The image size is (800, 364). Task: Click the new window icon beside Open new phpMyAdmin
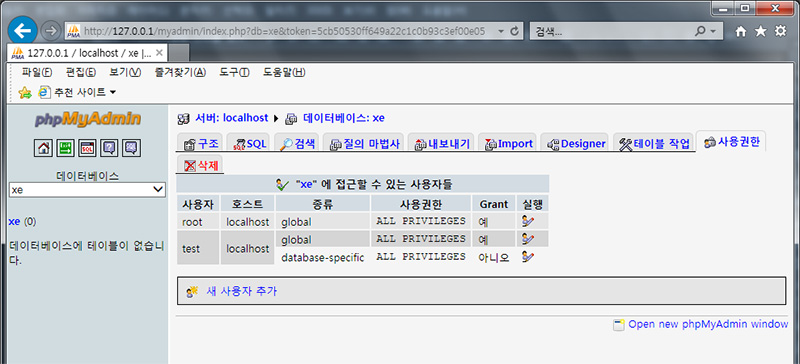pyautogui.click(x=619, y=325)
